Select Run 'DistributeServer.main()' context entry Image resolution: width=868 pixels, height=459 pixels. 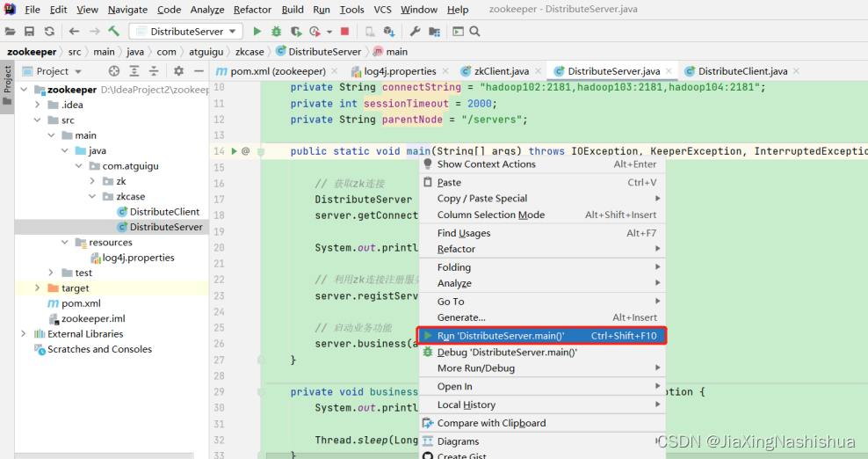click(x=542, y=336)
